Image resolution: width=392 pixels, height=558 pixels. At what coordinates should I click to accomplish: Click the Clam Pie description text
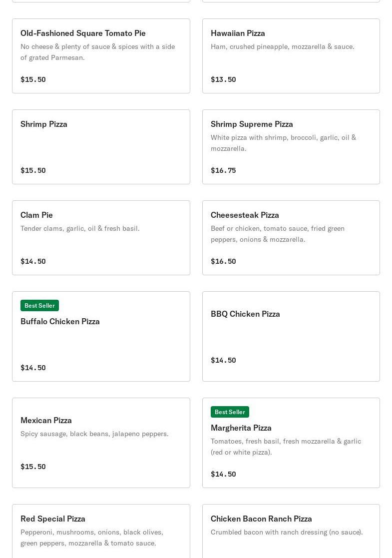coord(80,228)
